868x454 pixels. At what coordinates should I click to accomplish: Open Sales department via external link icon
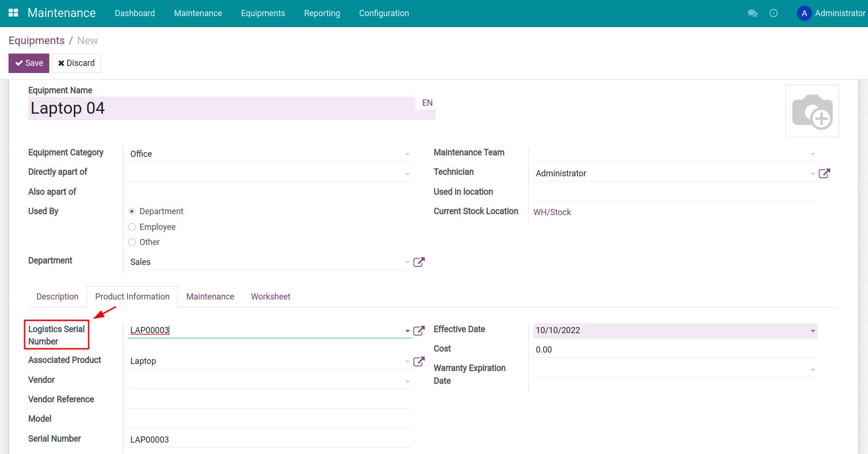tap(418, 261)
